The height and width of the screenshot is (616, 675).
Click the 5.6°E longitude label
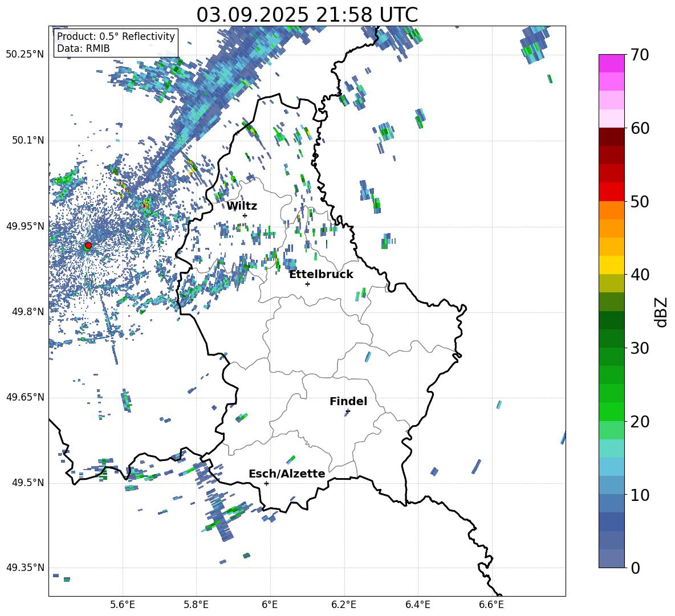click(x=123, y=605)
